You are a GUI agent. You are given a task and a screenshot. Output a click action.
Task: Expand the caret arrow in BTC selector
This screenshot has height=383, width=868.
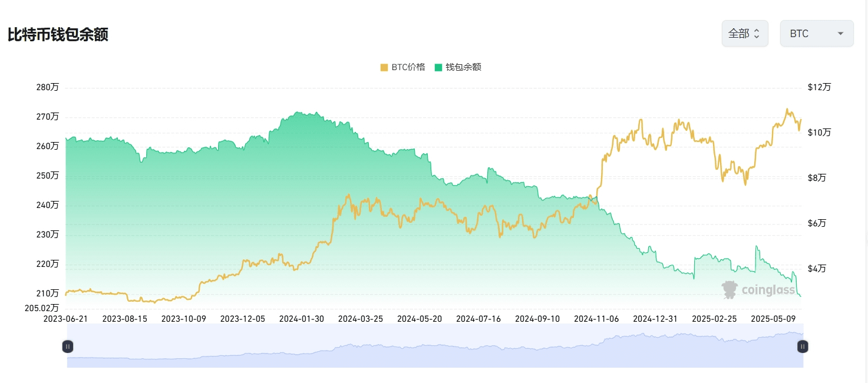tap(841, 34)
